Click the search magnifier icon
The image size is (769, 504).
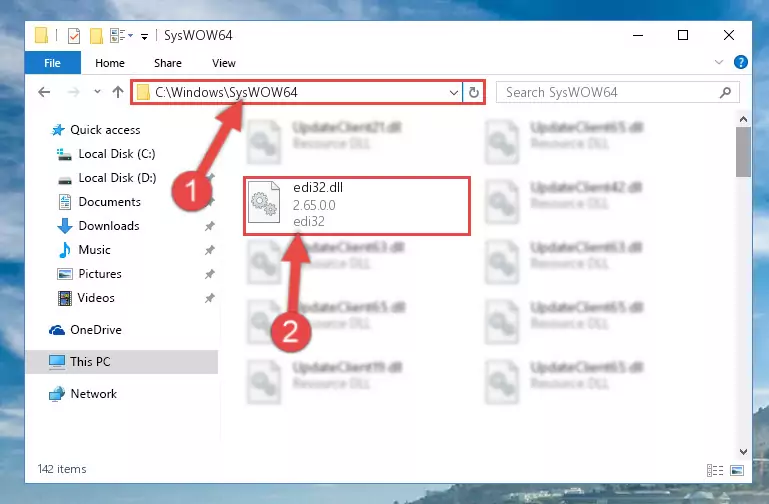coord(725,92)
